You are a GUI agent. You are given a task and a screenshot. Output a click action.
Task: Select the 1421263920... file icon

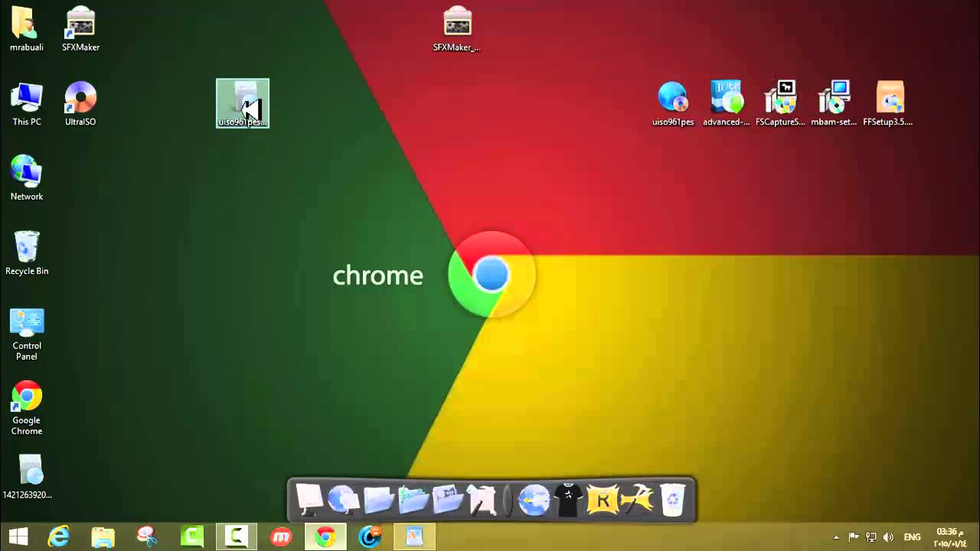[28, 478]
